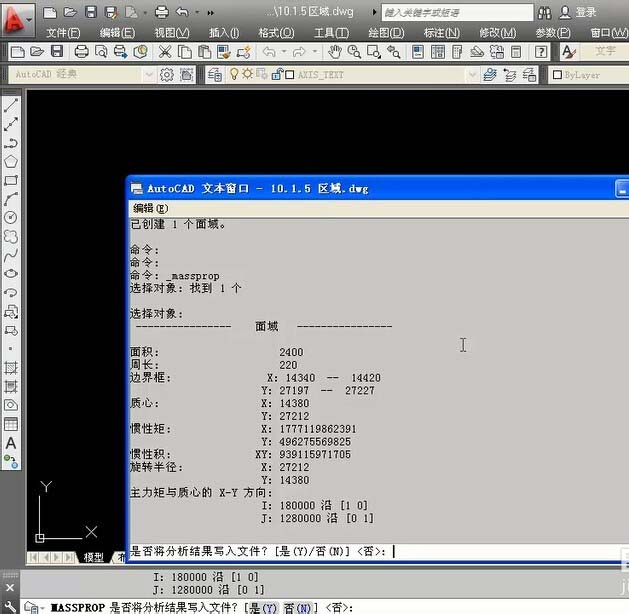Select the Rectangle draw tool

(11, 180)
